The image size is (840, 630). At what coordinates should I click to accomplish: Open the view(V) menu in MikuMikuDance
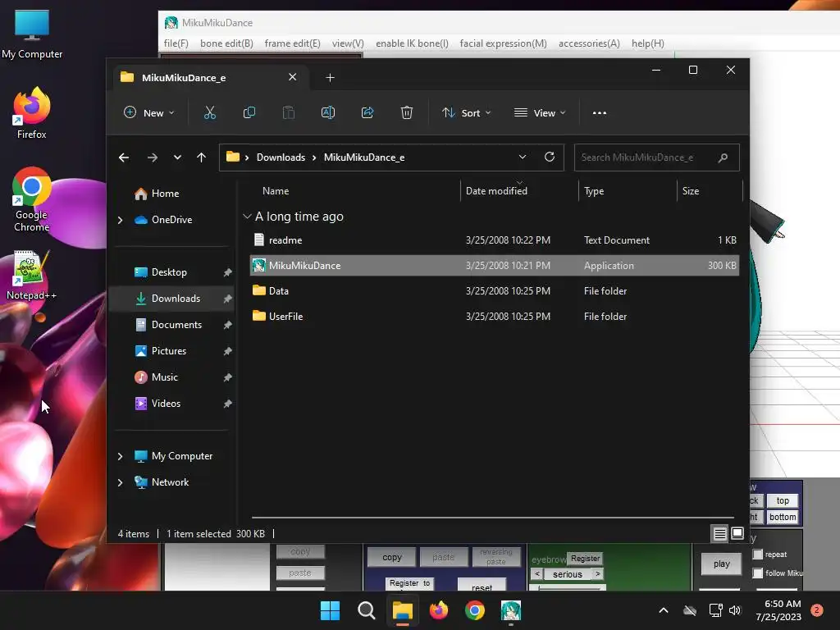click(348, 43)
